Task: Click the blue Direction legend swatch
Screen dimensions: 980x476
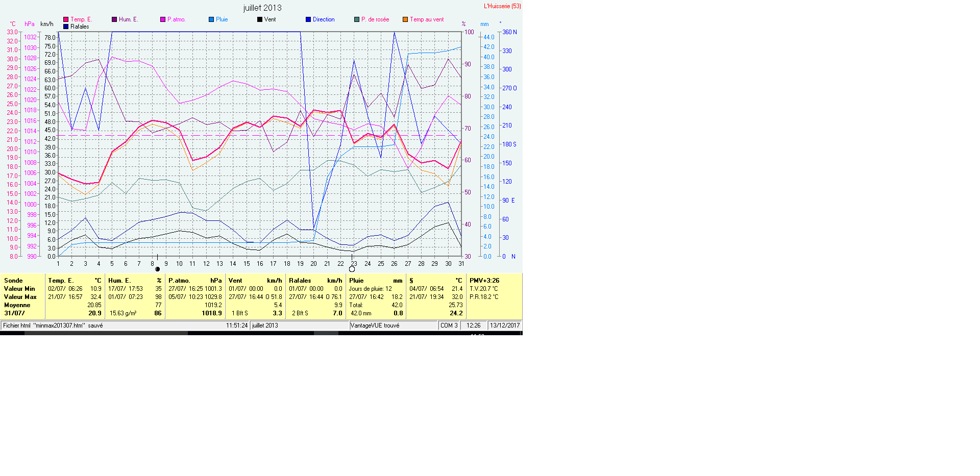Action: click(x=308, y=19)
